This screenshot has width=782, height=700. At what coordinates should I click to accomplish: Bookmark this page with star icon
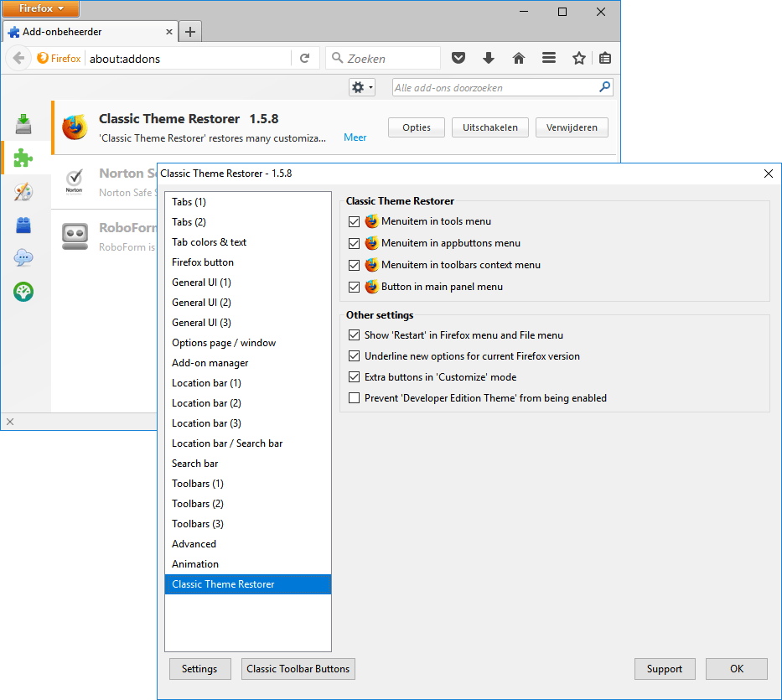tap(578, 59)
